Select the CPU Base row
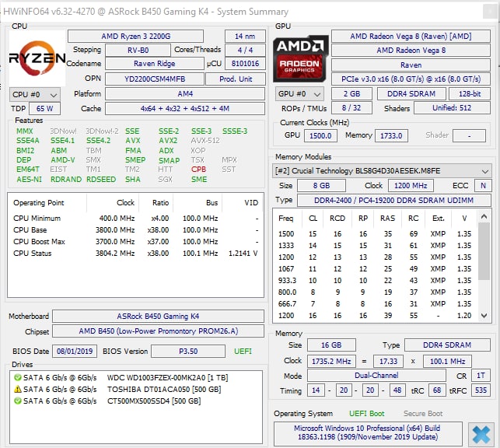The image size is (500, 448). (x=135, y=230)
